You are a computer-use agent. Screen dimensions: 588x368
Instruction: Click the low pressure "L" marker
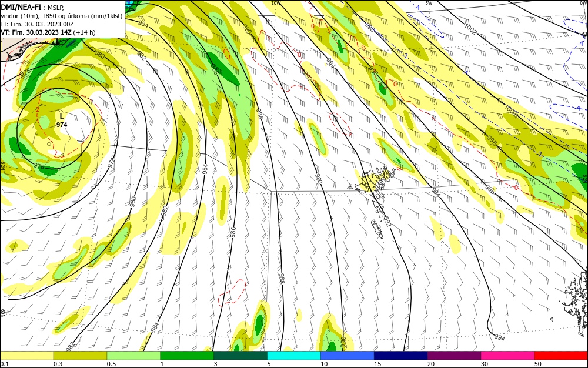click(x=62, y=116)
